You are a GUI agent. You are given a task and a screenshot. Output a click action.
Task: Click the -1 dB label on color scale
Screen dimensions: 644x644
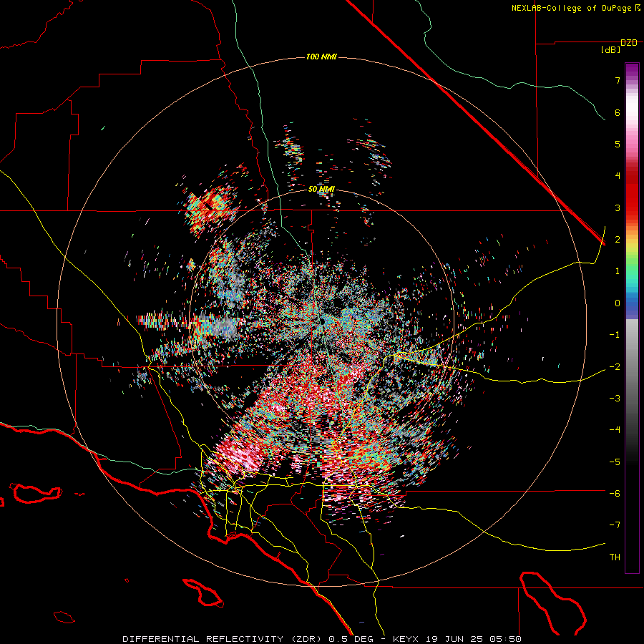(x=615, y=335)
